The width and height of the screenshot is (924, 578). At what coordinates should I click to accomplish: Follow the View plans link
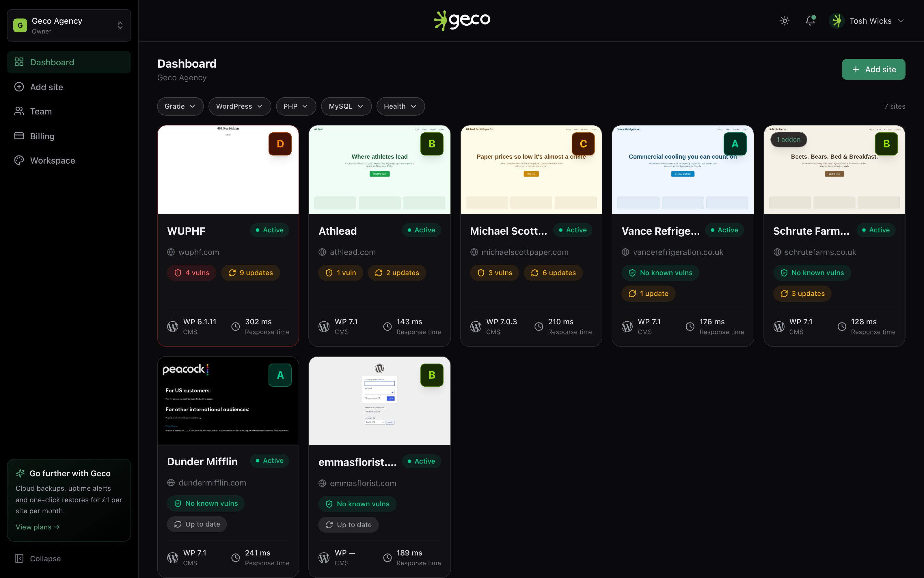pyautogui.click(x=38, y=527)
